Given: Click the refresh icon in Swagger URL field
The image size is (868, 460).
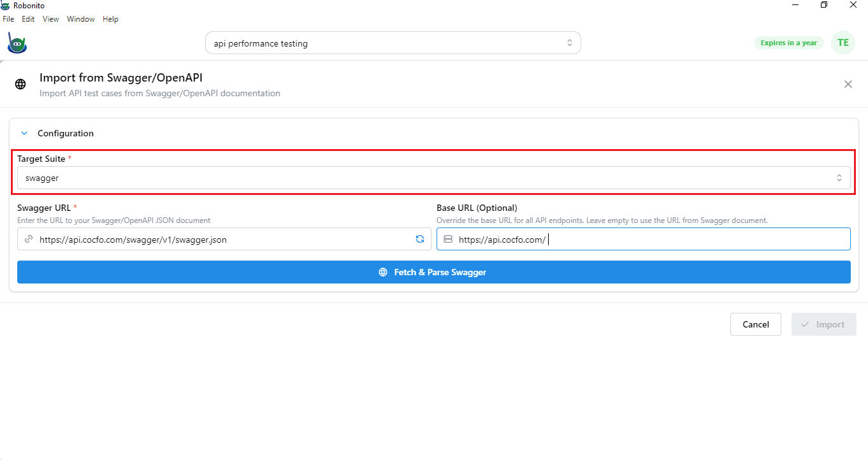Looking at the screenshot, I should coord(420,240).
